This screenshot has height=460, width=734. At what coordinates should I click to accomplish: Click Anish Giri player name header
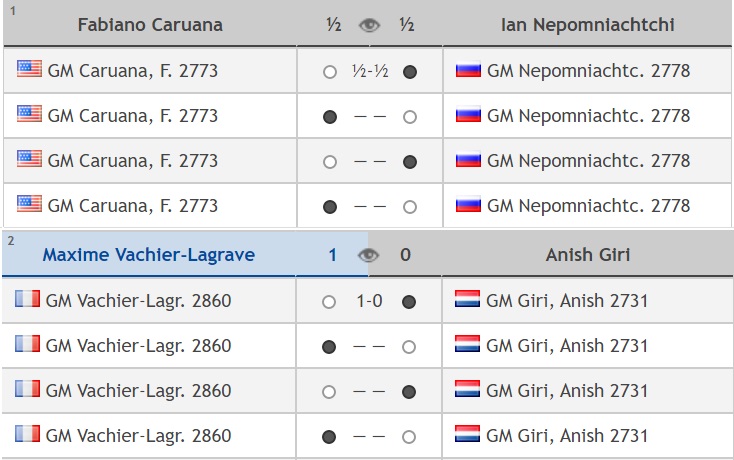[x=587, y=255]
